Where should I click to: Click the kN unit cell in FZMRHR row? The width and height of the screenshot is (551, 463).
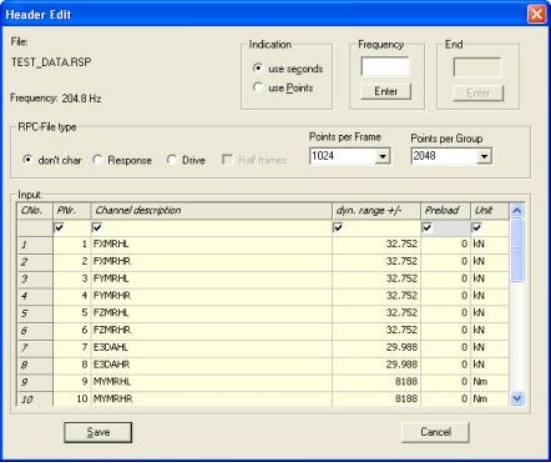click(490, 330)
